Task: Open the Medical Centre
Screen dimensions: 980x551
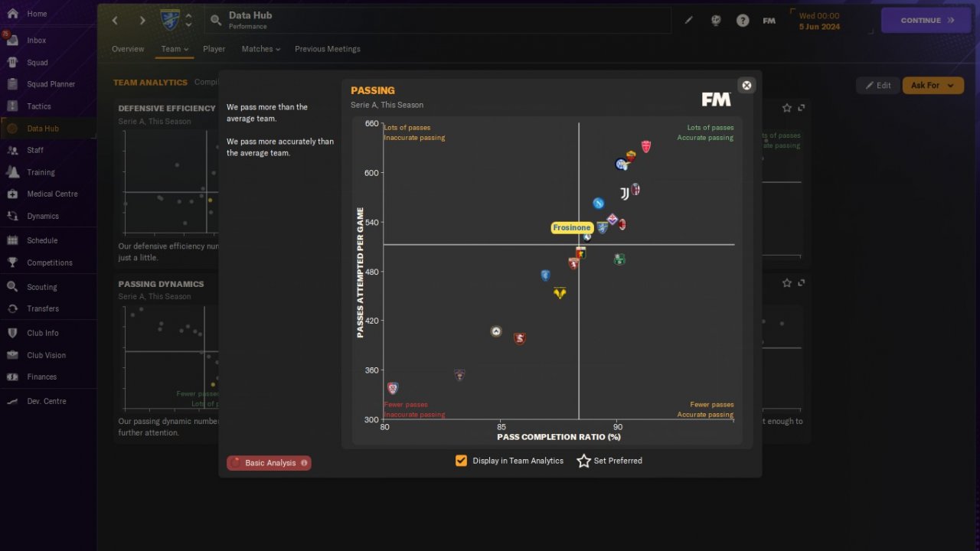Action: tap(48, 194)
